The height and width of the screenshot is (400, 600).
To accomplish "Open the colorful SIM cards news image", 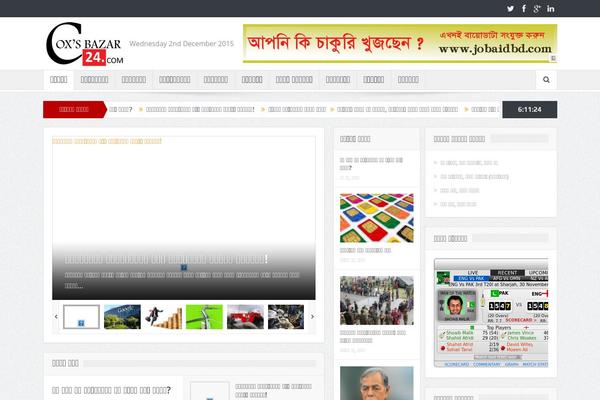I will coord(377,218).
